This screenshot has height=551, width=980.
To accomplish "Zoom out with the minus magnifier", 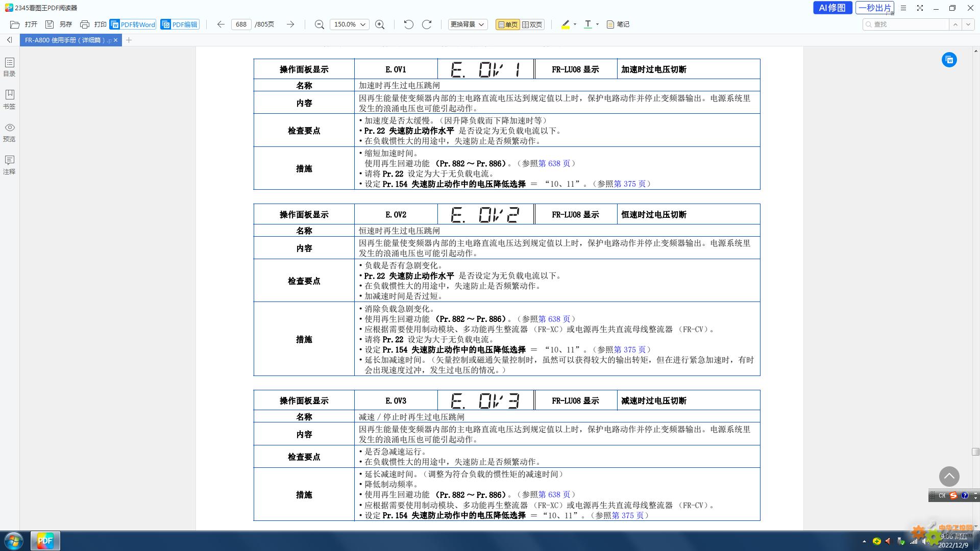I will 320,24.
